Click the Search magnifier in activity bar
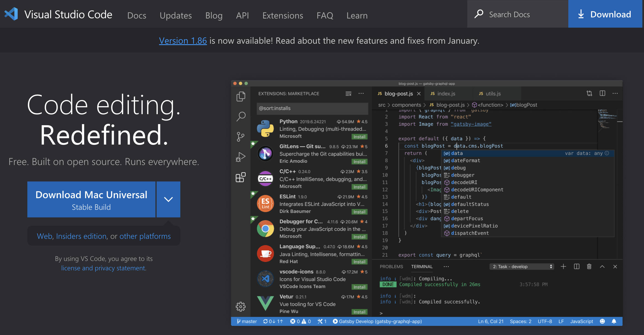 click(x=241, y=116)
